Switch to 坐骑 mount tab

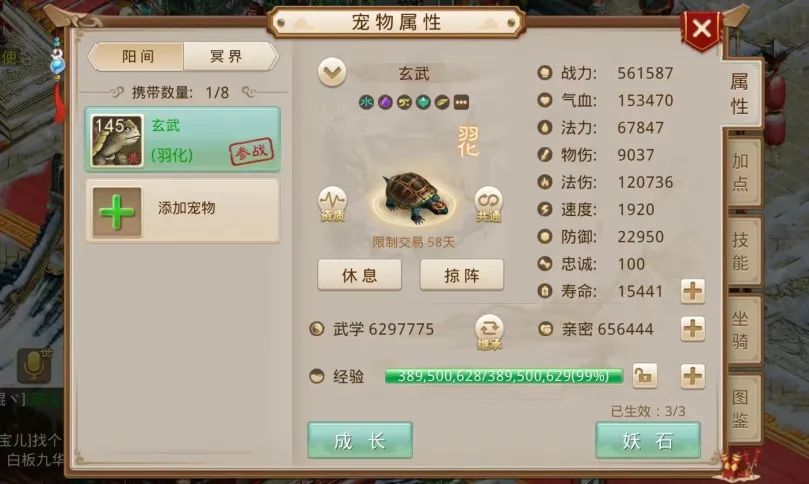coord(741,330)
